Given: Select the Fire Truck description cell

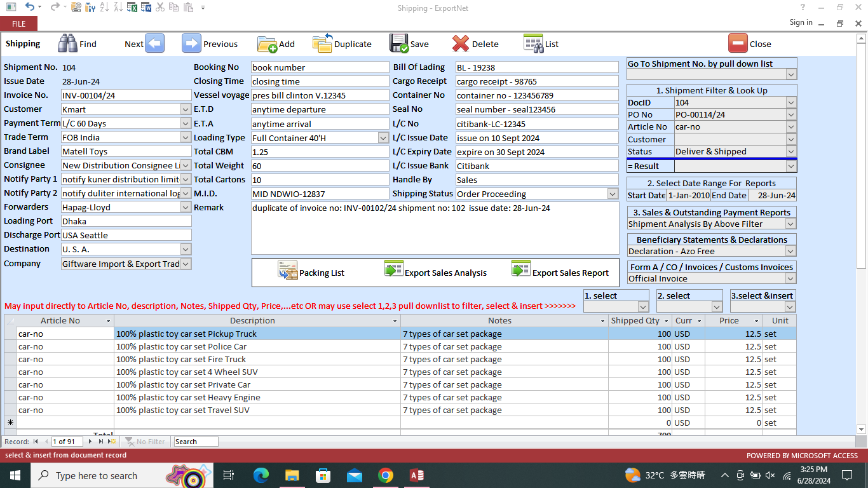Looking at the screenshot, I should point(257,359).
